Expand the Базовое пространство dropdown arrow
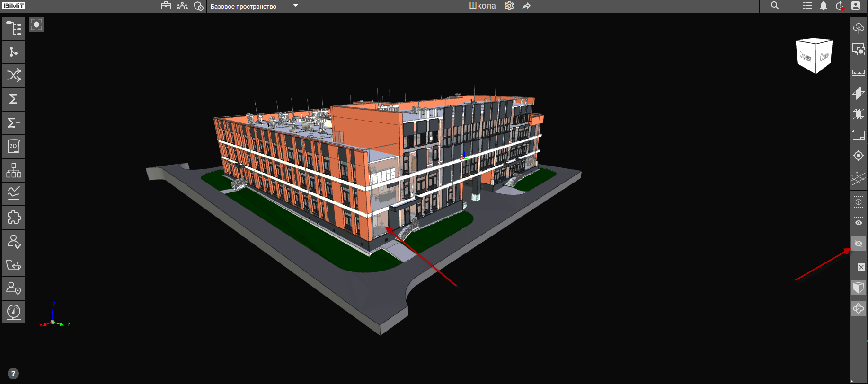The height and width of the screenshot is (384, 868). [296, 6]
